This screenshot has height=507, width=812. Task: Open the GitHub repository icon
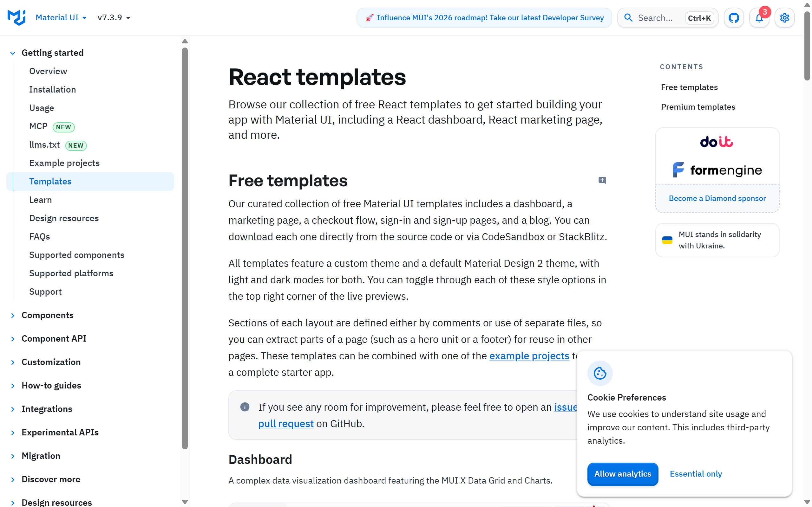(x=733, y=17)
